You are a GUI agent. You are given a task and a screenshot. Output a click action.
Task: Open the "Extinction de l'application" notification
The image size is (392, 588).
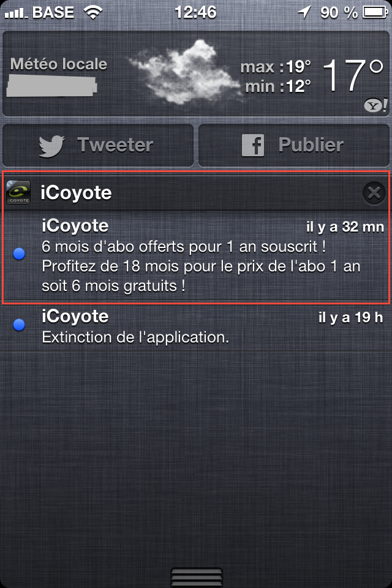pos(202,328)
